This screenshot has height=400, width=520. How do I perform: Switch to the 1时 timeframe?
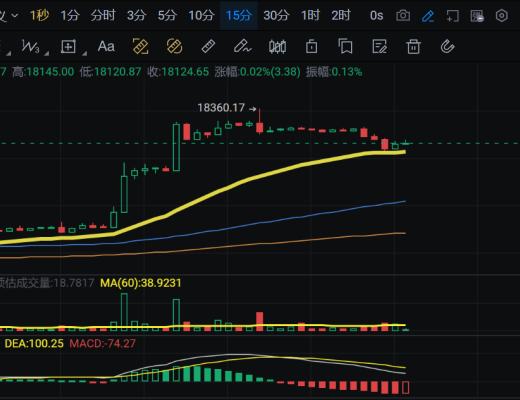coord(310,15)
